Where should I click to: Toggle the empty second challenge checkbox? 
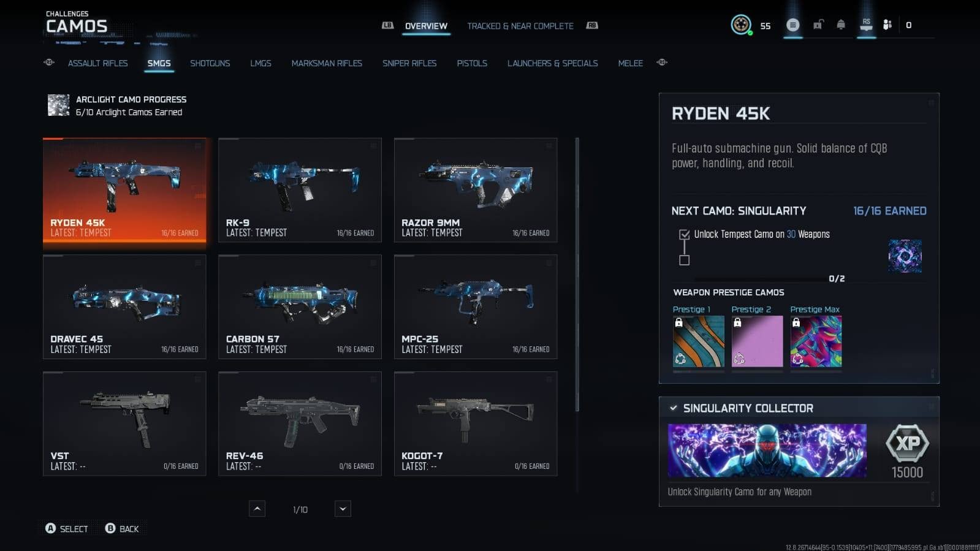(685, 260)
